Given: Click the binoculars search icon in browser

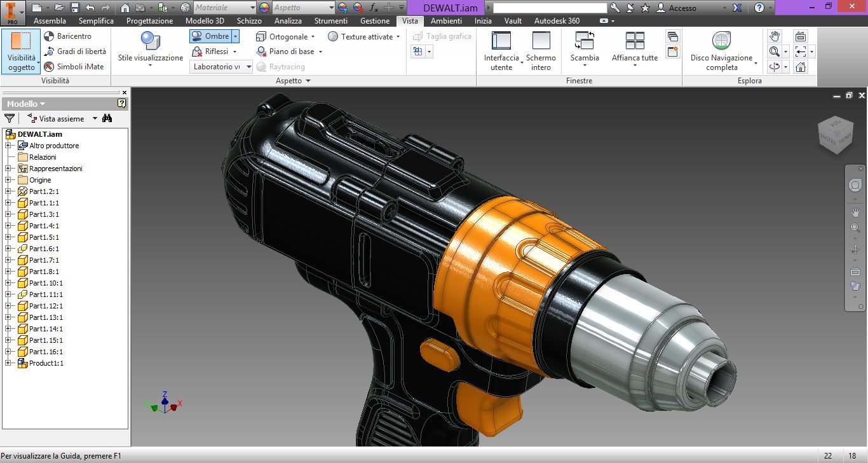Looking at the screenshot, I should [107, 118].
